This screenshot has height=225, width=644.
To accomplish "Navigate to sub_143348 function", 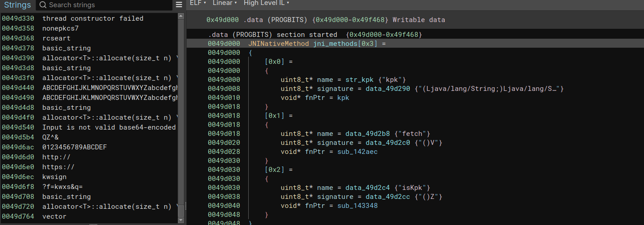I will tap(358, 206).
